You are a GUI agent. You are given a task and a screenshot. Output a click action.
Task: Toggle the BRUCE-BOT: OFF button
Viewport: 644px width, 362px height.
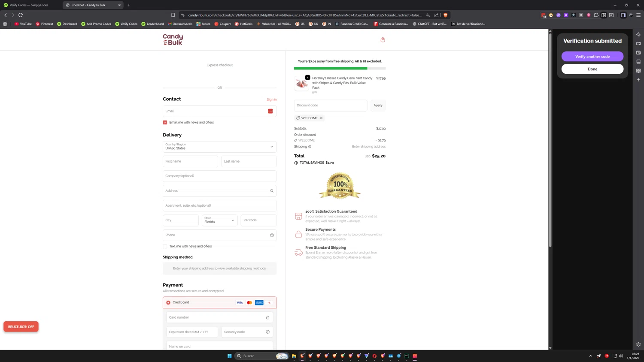click(x=21, y=327)
